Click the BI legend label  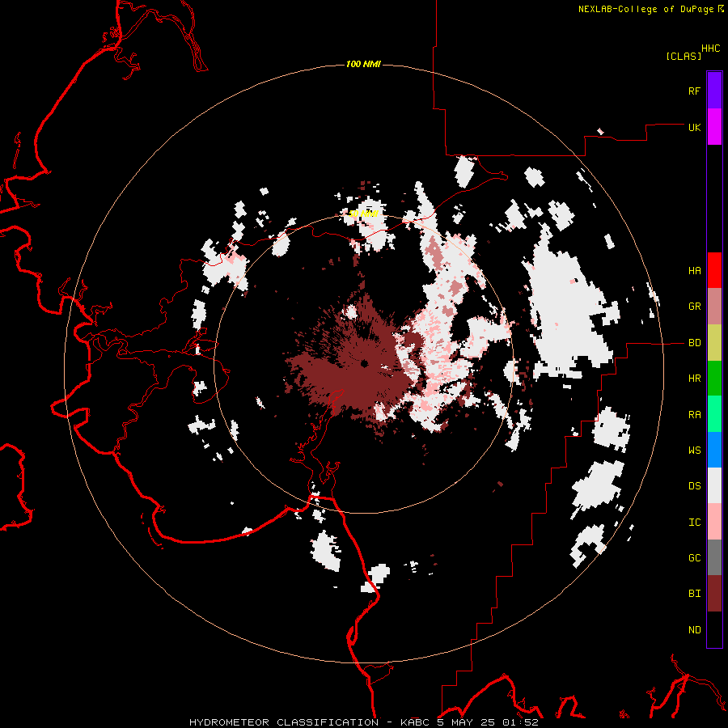tap(695, 594)
